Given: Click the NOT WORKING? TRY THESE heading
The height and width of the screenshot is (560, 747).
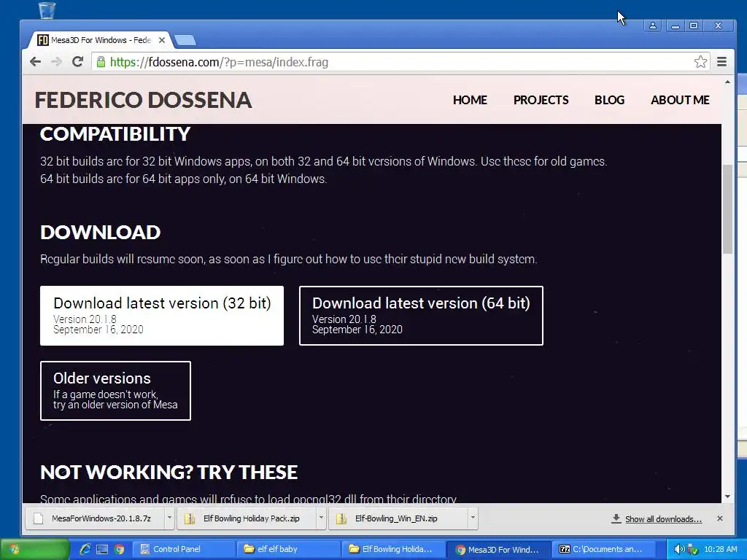Looking at the screenshot, I should pos(169,472).
